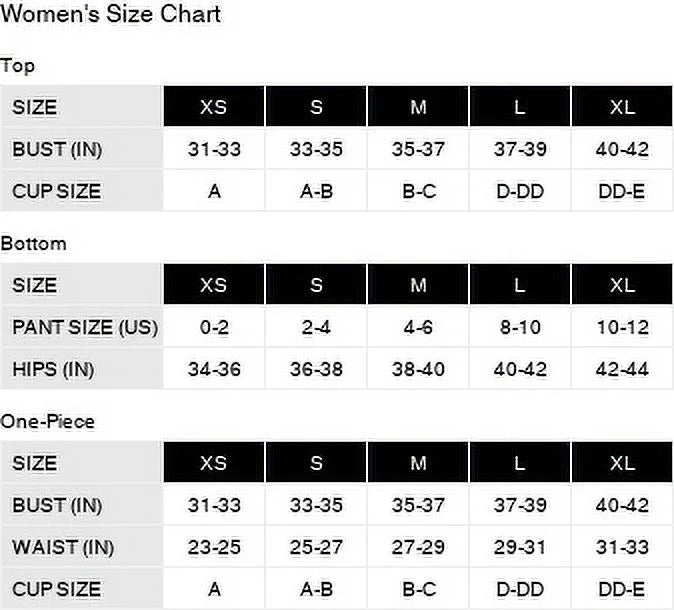Click the Women's Size Chart heading
674x610 pixels.
(110, 14)
